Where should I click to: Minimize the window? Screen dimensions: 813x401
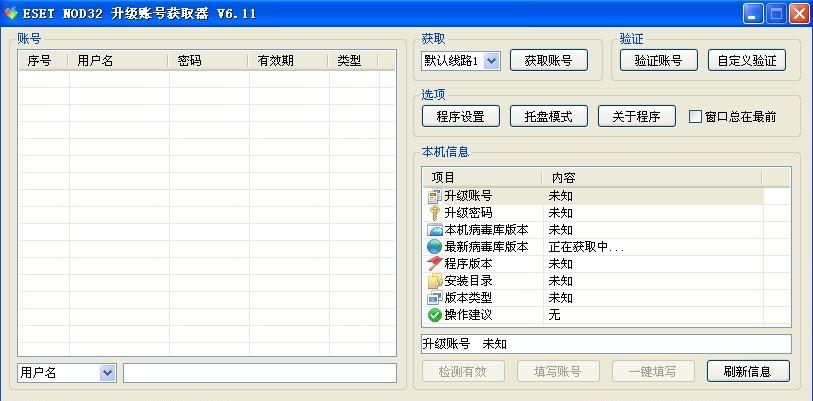tap(753, 13)
